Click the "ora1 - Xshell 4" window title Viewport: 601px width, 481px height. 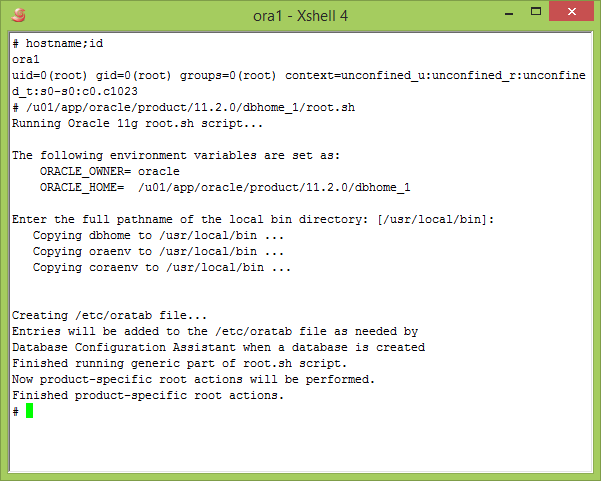pos(299,15)
